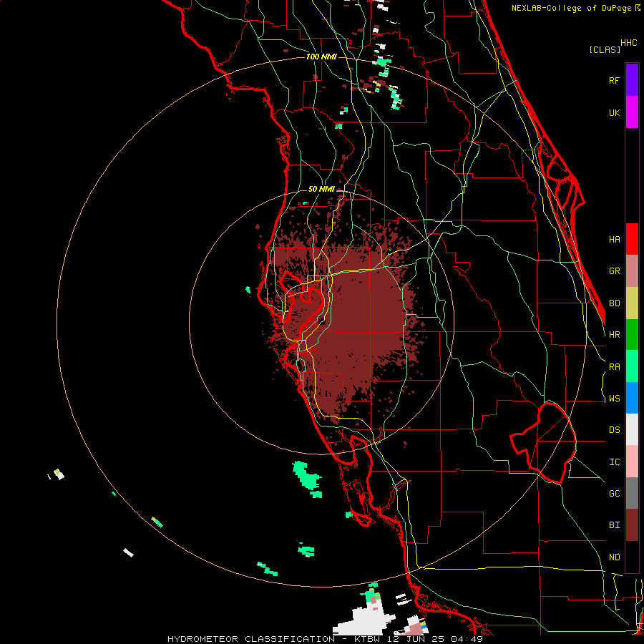The width and height of the screenshot is (644, 644).
Task: Click the ND black legend swatch
Action: coord(632,557)
